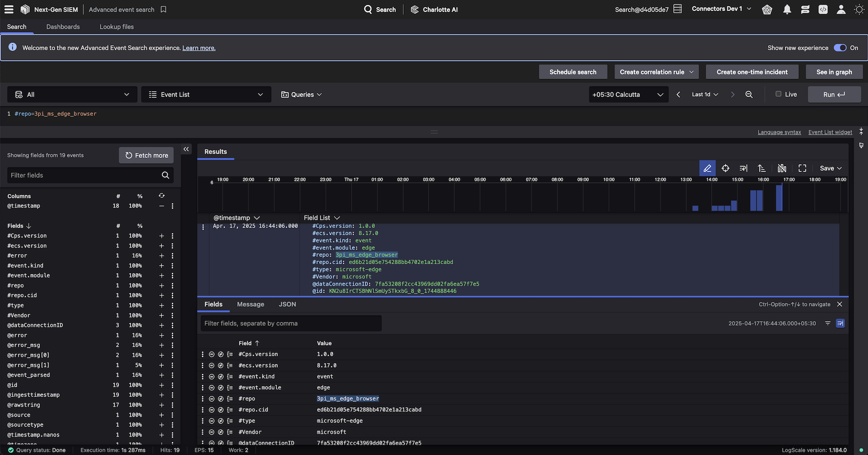Viewport: 868px width, 455px height.
Task: Switch to the Dashboards tab
Action: click(x=63, y=27)
